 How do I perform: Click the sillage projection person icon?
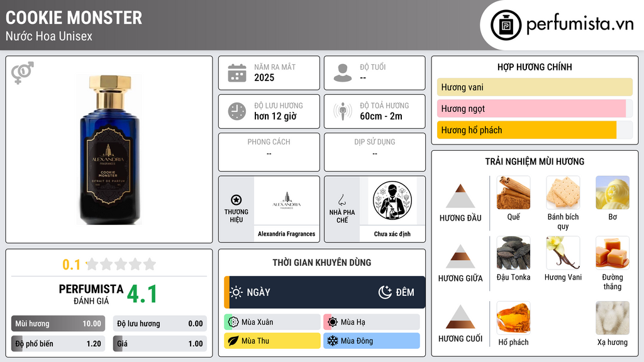(x=343, y=111)
